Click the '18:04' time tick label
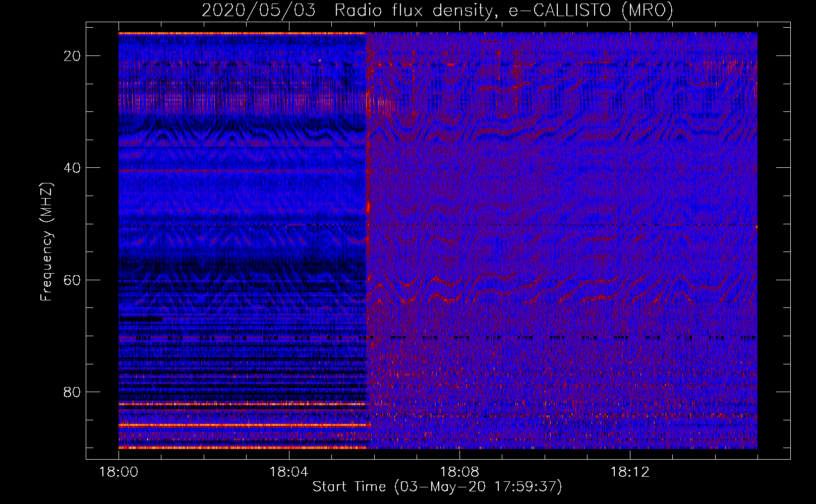The width and height of the screenshot is (816, 504). (289, 472)
